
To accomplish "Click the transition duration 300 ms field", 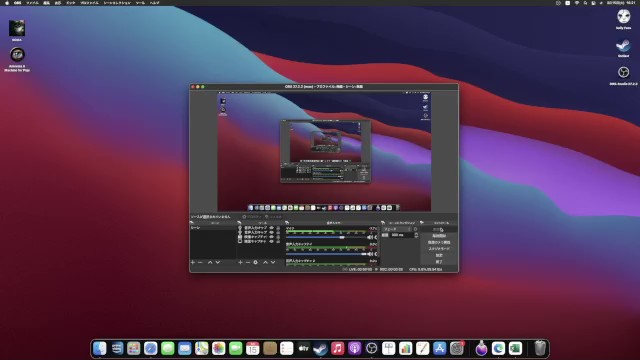I will click(x=402, y=235).
